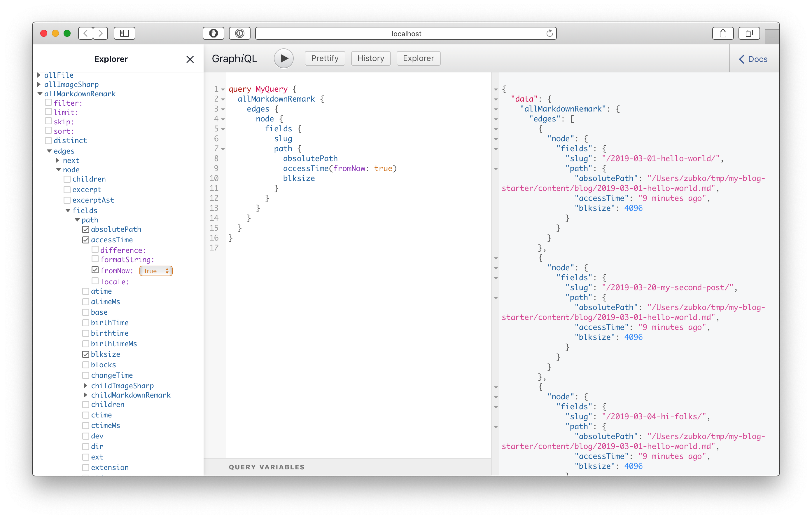The height and width of the screenshot is (519, 812).
Task: Enable the atimeMs field checkbox
Action: [x=86, y=302]
